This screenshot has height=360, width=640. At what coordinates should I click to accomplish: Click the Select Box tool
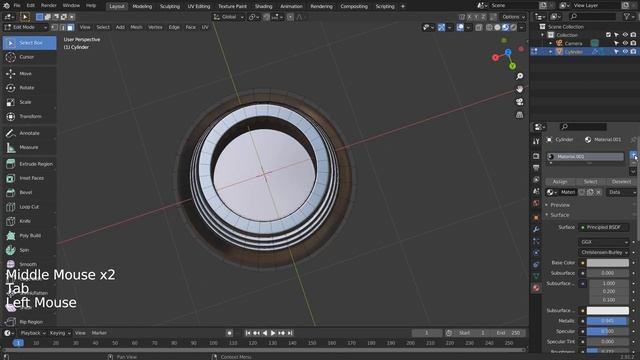click(29, 43)
